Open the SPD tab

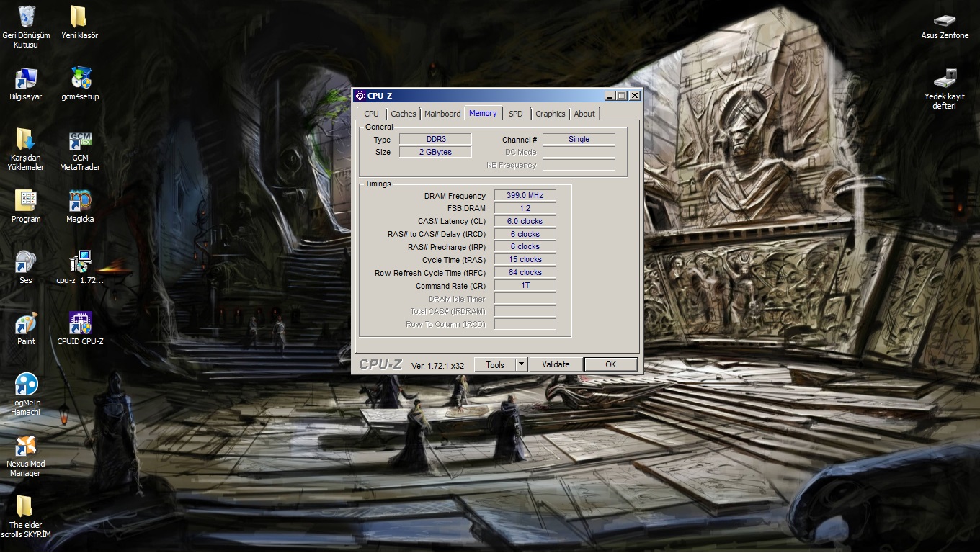tap(516, 114)
